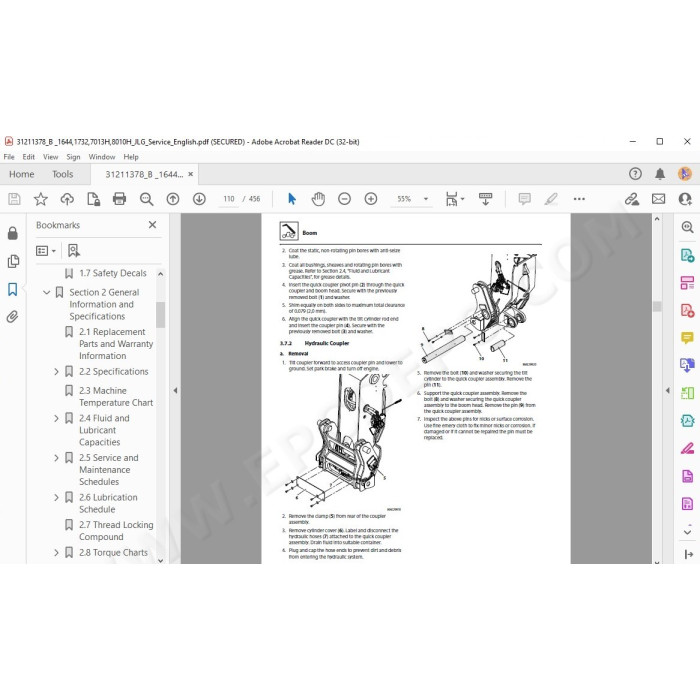Image resolution: width=700 pixels, height=700 pixels.
Task: Open 2.1 Replacement Parts and Warranty bookmark
Action: click(x=116, y=344)
